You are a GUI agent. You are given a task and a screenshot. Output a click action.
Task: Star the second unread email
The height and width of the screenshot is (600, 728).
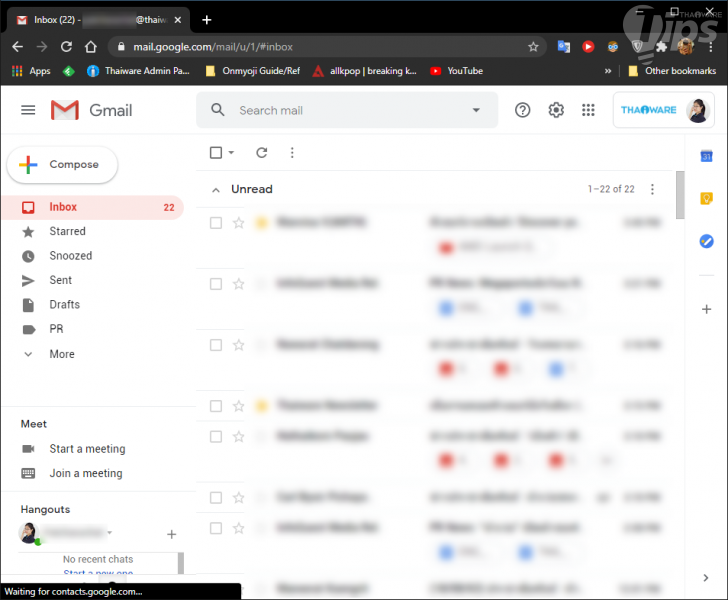[x=239, y=284]
